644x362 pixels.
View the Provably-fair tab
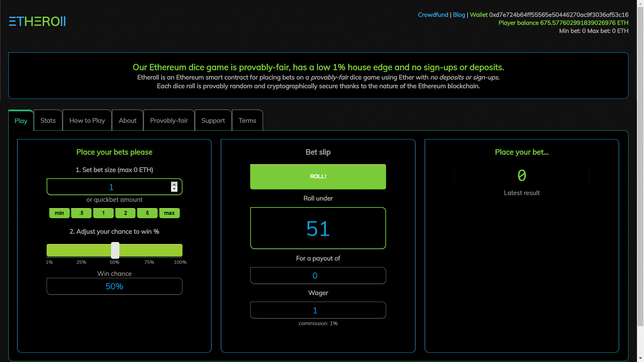169,121
